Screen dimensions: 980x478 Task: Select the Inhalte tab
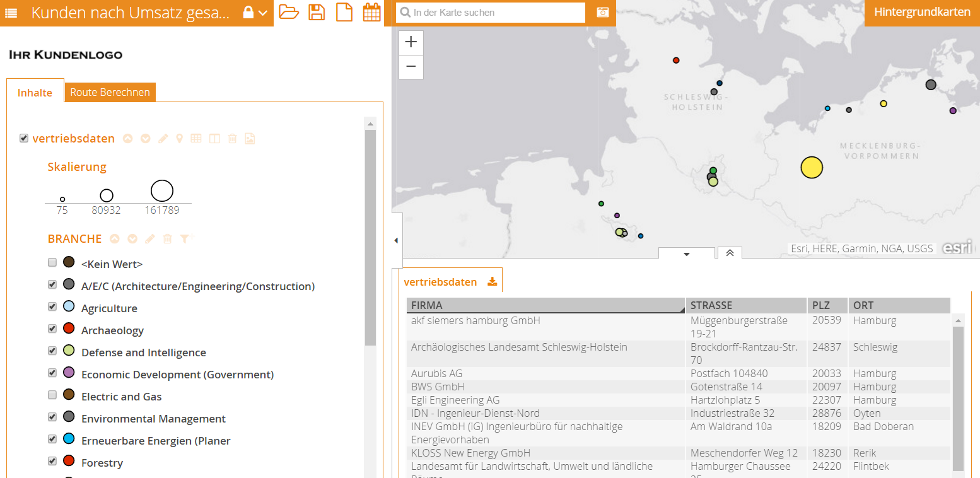(35, 93)
